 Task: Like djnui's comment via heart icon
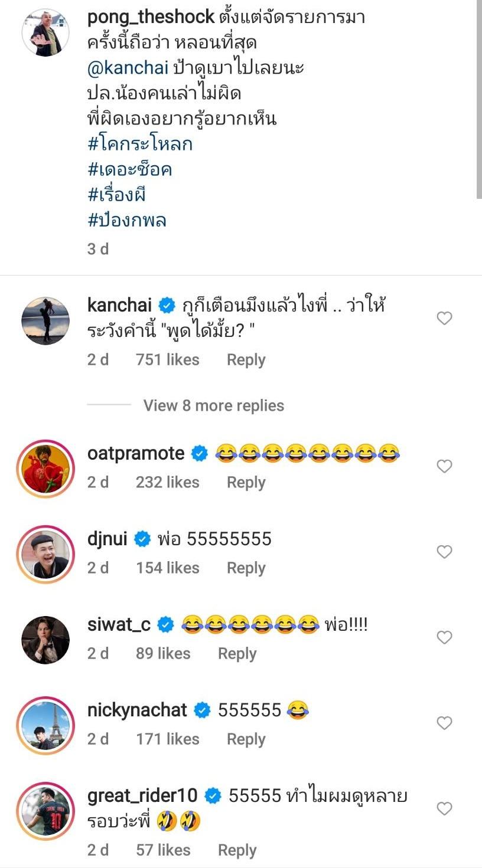[444, 552]
